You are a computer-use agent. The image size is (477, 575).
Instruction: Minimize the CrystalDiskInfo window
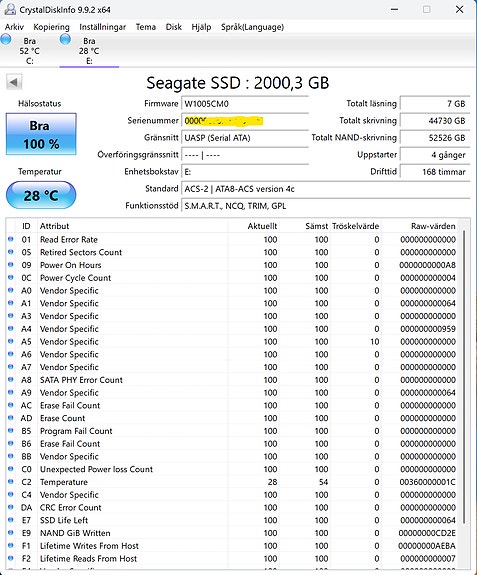pos(395,10)
